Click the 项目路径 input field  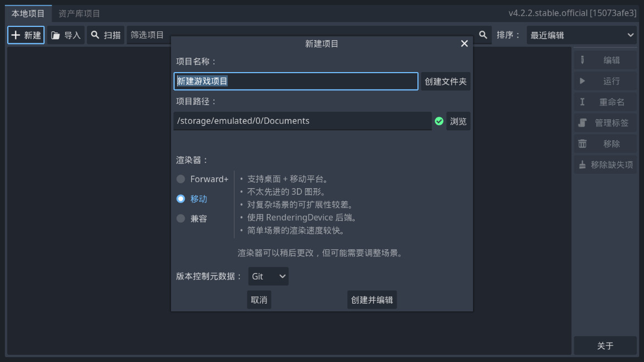pyautogui.click(x=302, y=121)
